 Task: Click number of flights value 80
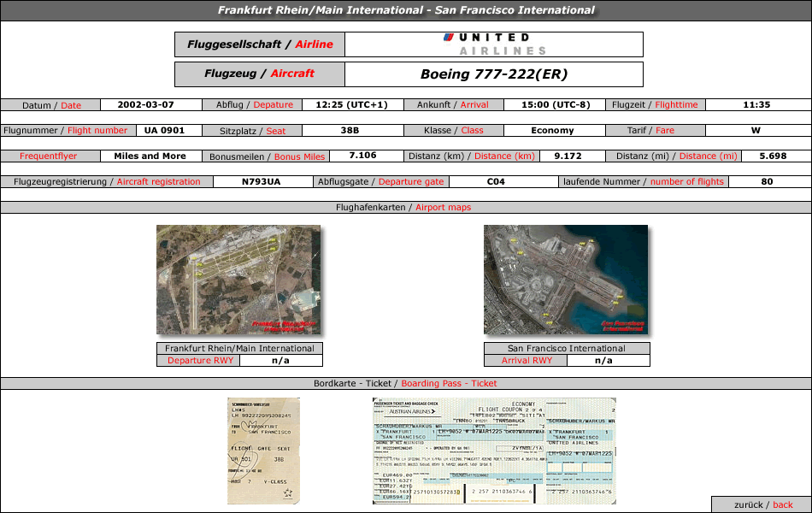tap(767, 182)
